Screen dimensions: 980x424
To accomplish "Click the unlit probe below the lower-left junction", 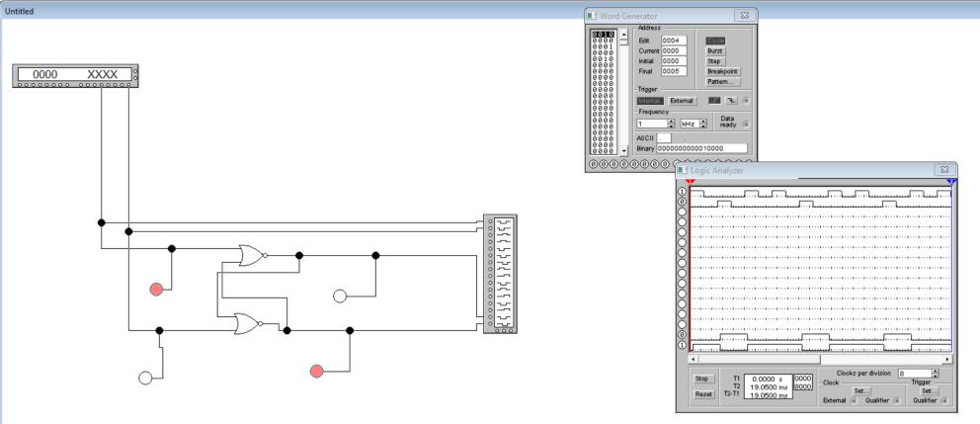I will [x=145, y=378].
